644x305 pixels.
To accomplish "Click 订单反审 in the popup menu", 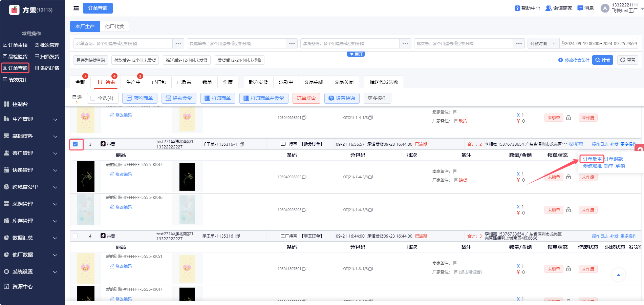I will click(592, 159).
